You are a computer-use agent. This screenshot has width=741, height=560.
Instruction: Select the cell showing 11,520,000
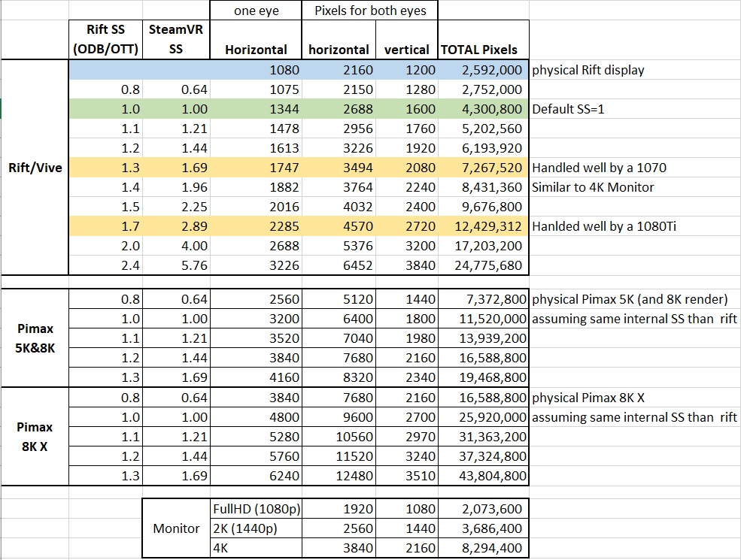point(484,319)
